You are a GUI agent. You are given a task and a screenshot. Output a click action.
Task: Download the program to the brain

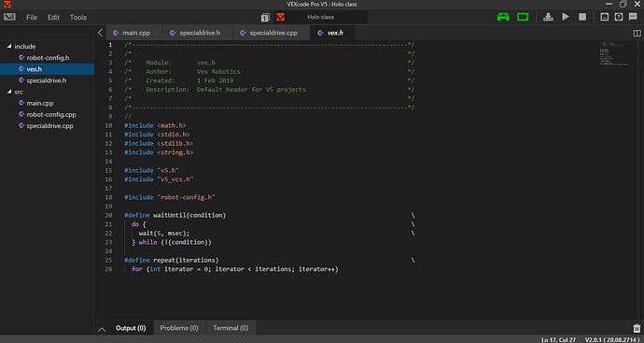(548, 17)
